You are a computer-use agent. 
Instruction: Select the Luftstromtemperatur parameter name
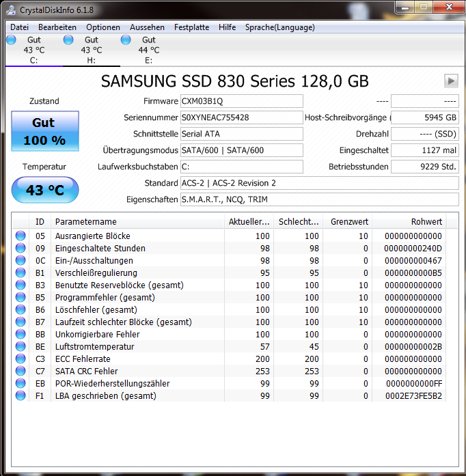pos(94,347)
